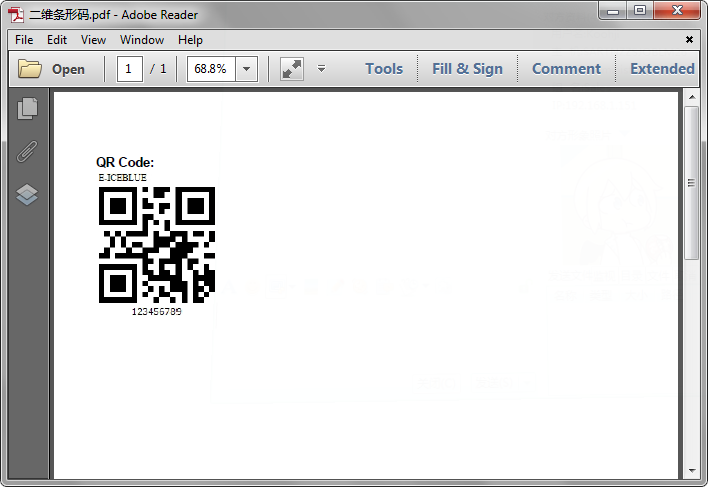
Task: Close the document with menu bar X
Action: [689, 40]
